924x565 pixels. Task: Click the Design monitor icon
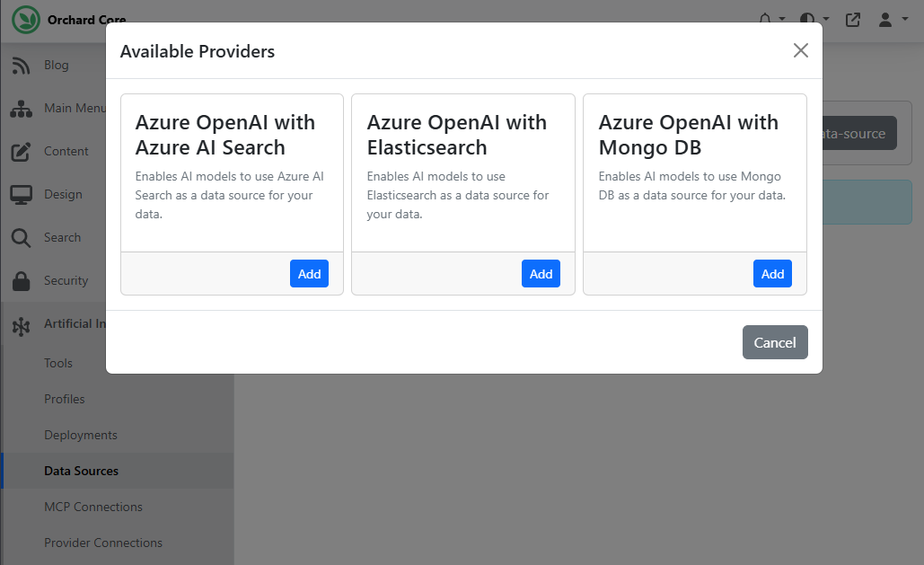pos(22,195)
